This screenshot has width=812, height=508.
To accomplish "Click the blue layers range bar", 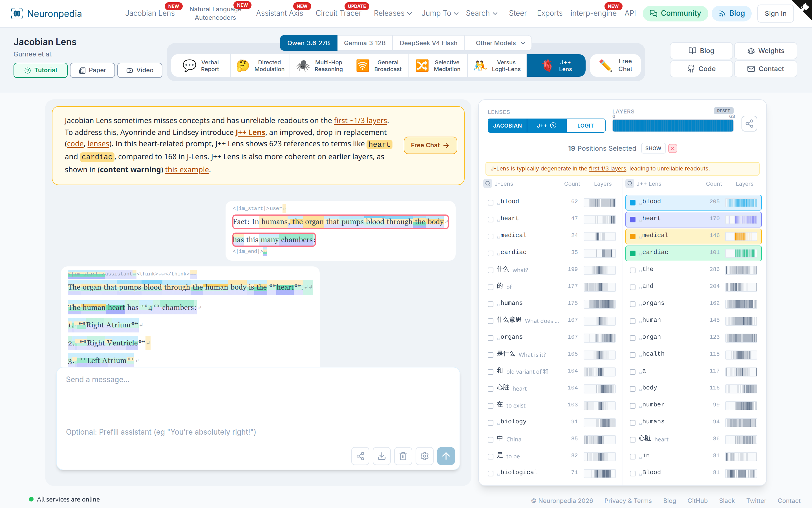I will point(673,125).
